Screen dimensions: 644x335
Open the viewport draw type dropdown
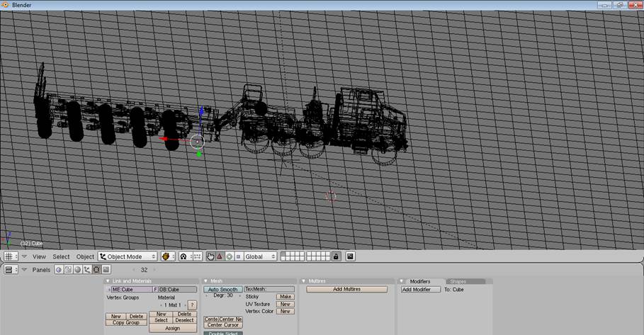pos(169,256)
